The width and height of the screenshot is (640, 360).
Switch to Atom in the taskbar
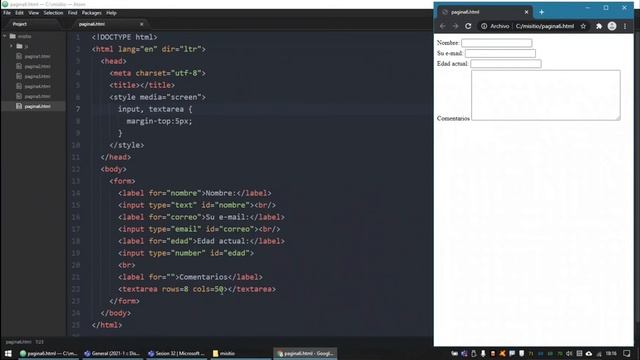tap(48, 353)
